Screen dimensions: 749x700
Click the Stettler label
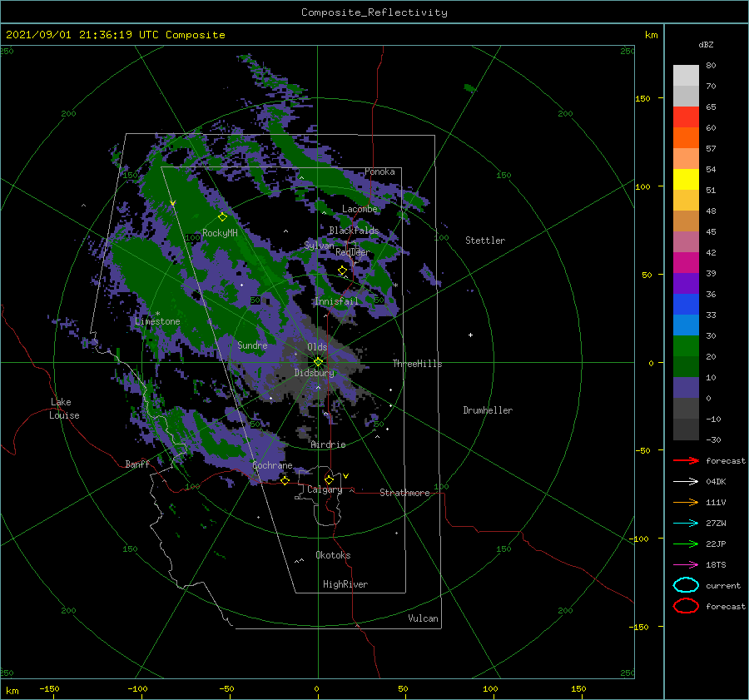[485, 241]
